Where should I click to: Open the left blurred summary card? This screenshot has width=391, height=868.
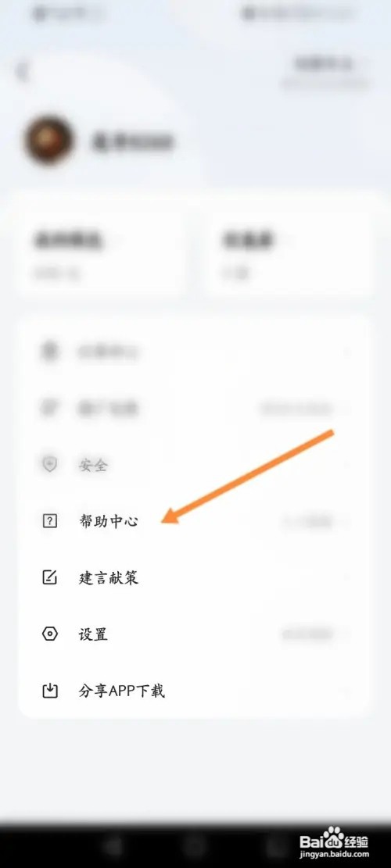(x=102, y=254)
